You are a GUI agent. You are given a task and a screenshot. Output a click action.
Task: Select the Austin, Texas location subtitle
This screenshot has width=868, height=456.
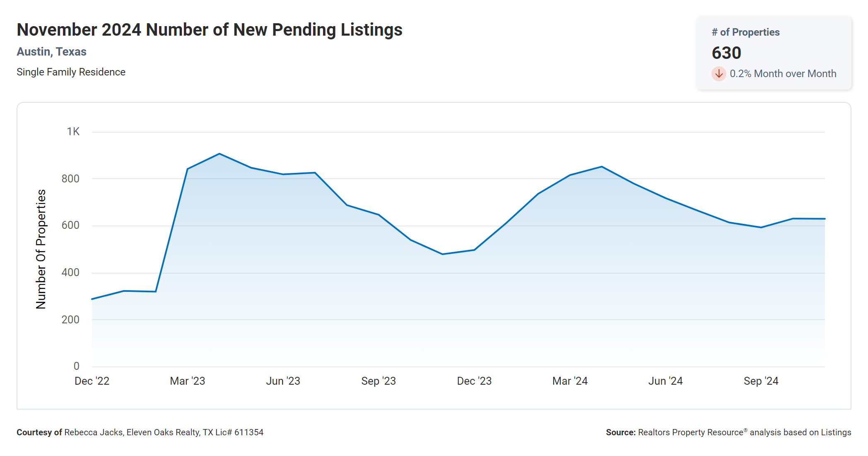point(51,52)
